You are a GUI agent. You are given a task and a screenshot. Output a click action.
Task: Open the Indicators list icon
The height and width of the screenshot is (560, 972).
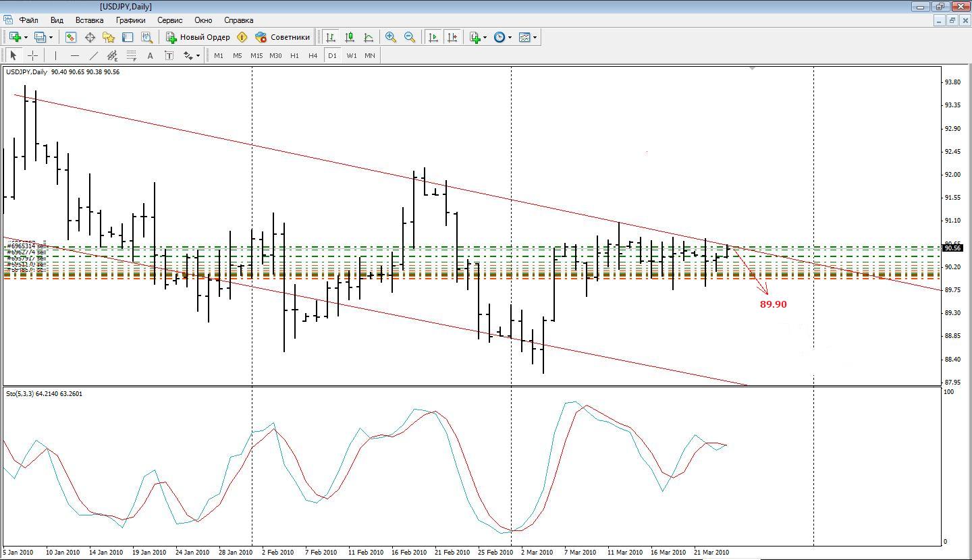475,37
